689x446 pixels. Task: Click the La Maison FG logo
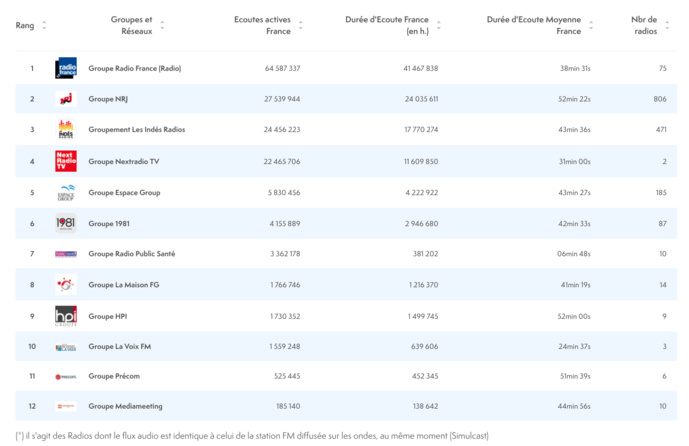click(66, 285)
